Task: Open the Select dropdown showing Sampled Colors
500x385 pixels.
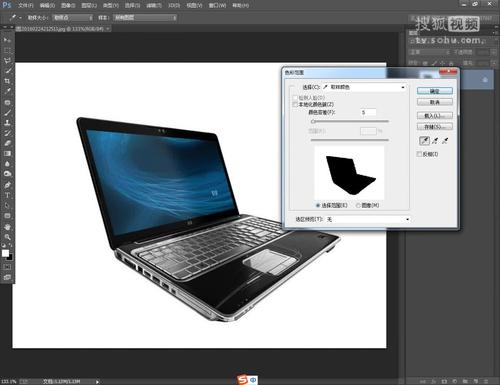Action: tap(364, 87)
